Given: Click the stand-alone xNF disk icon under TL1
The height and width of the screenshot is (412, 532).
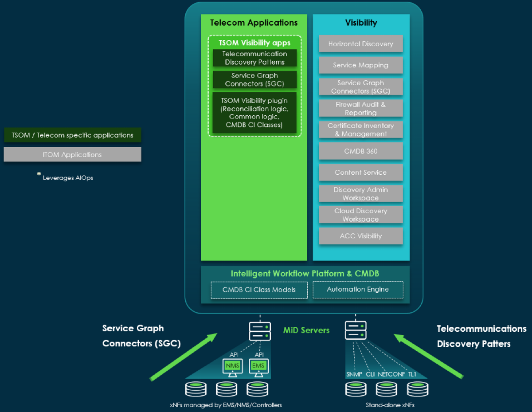Looking at the screenshot, I should click(418, 389).
